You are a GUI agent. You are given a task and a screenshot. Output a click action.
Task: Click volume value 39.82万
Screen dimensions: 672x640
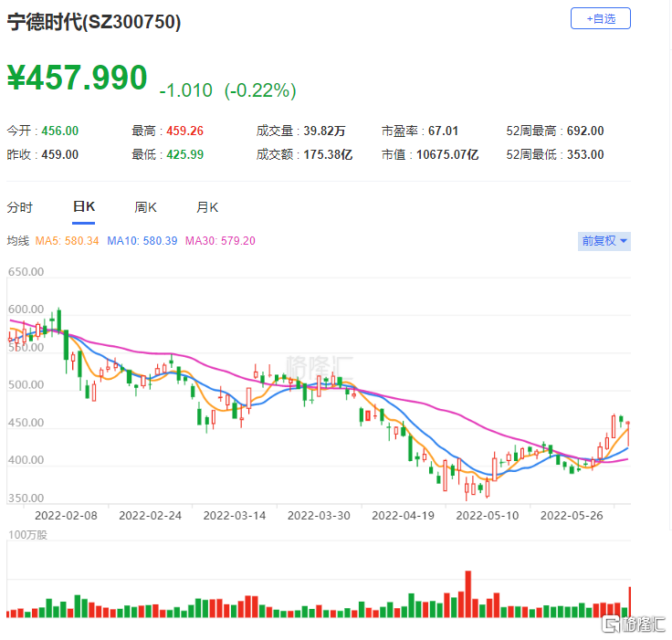pos(324,131)
